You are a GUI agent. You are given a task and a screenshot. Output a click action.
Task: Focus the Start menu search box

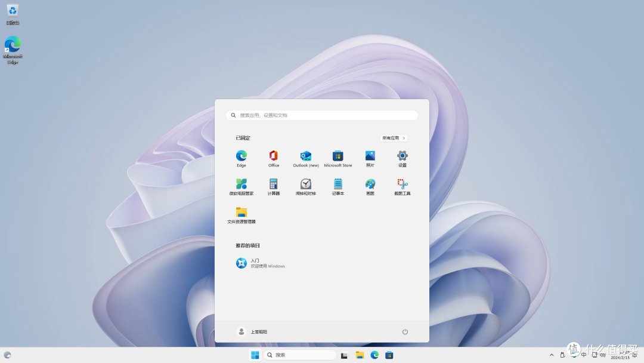click(322, 115)
